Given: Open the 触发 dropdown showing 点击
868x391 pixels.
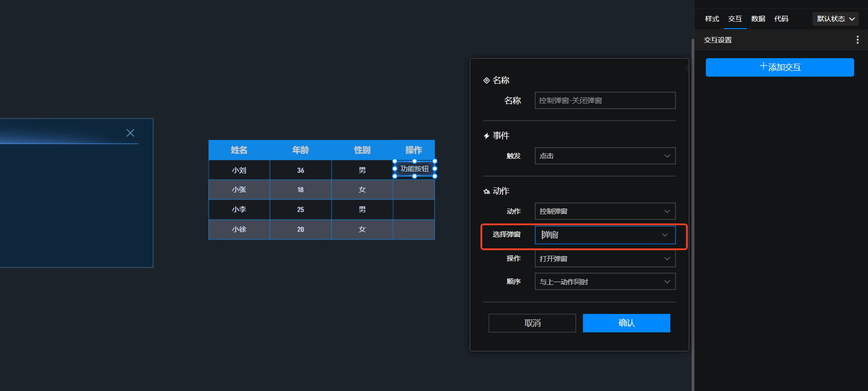Looking at the screenshot, I should tap(605, 156).
